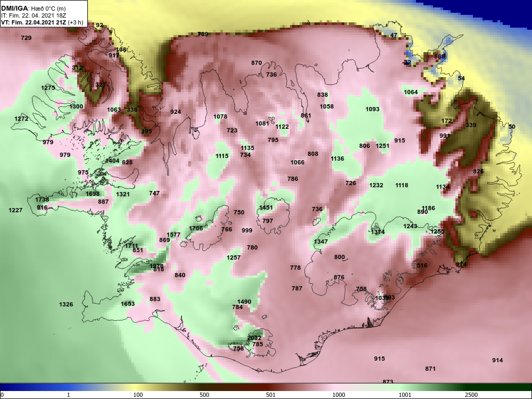
Task: Click the value 1272
Action: pyautogui.click(x=21, y=119)
